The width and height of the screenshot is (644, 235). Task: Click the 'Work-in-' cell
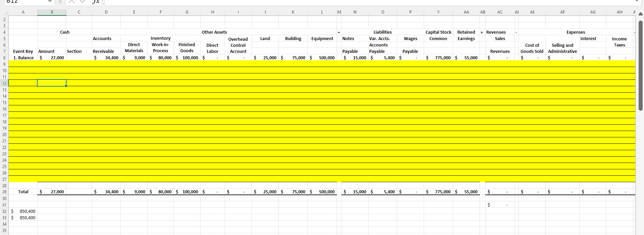point(160,44)
